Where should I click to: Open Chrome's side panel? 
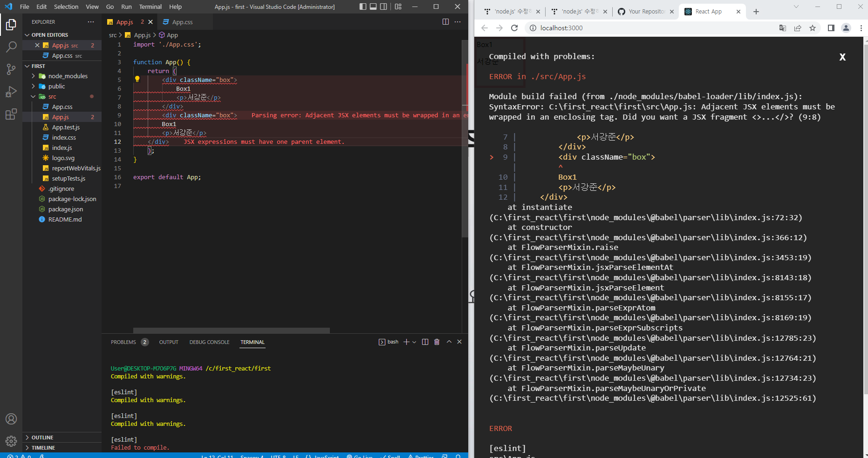point(831,28)
